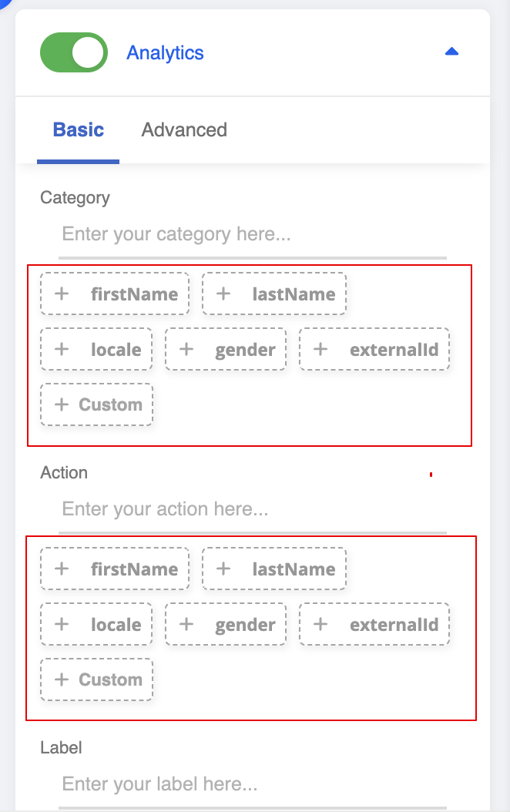Click plus icon on Action lastName chip
This screenshot has height=812, width=510.
coord(223,569)
